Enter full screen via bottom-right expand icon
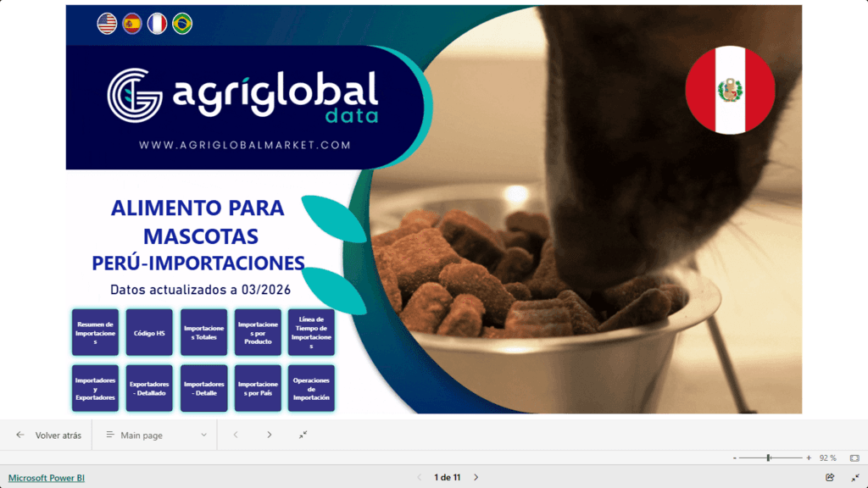 [854, 477]
